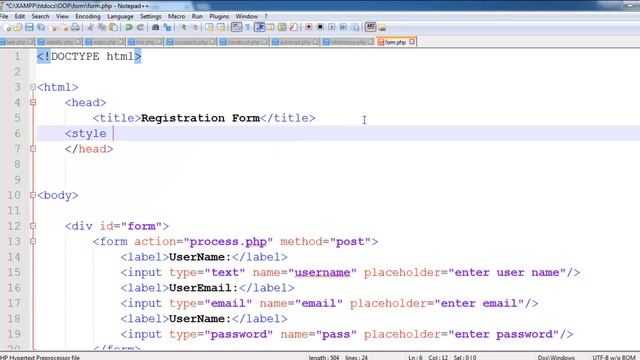The width and height of the screenshot is (640, 360).
Task: Click the user defined language icon
Action: pos(270,27)
